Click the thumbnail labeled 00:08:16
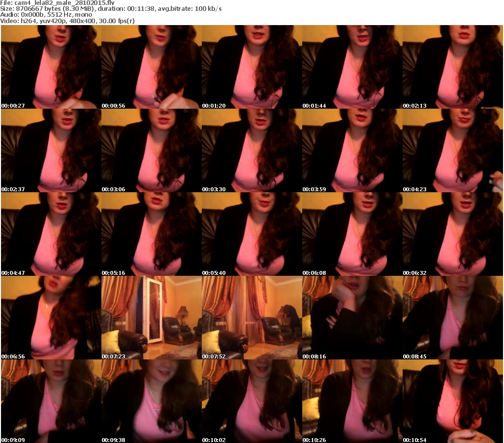 352,318
